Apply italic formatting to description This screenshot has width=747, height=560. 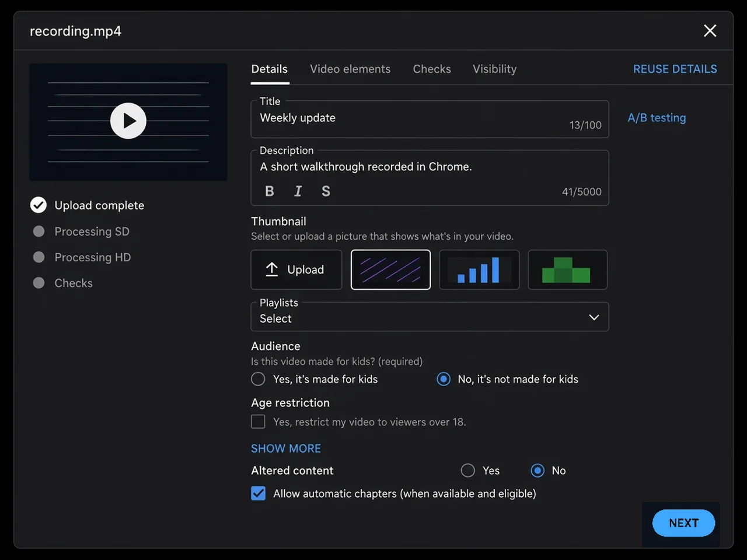pyautogui.click(x=298, y=191)
